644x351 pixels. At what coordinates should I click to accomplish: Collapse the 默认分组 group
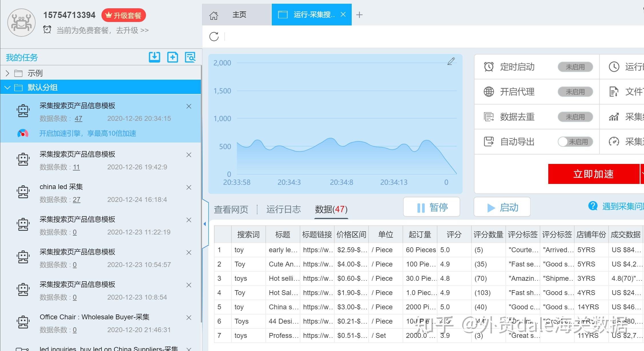click(7, 87)
